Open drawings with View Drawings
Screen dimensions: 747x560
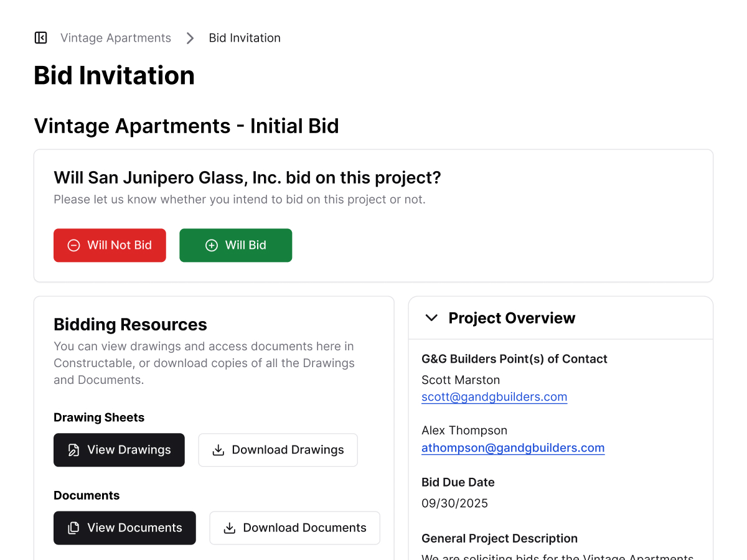click(119, 449)
